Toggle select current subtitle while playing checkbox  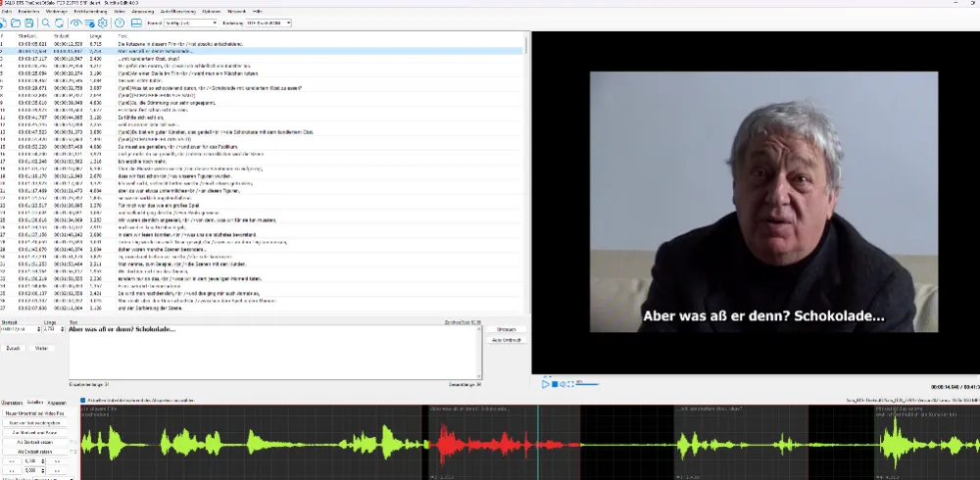[x=82, y=401]
